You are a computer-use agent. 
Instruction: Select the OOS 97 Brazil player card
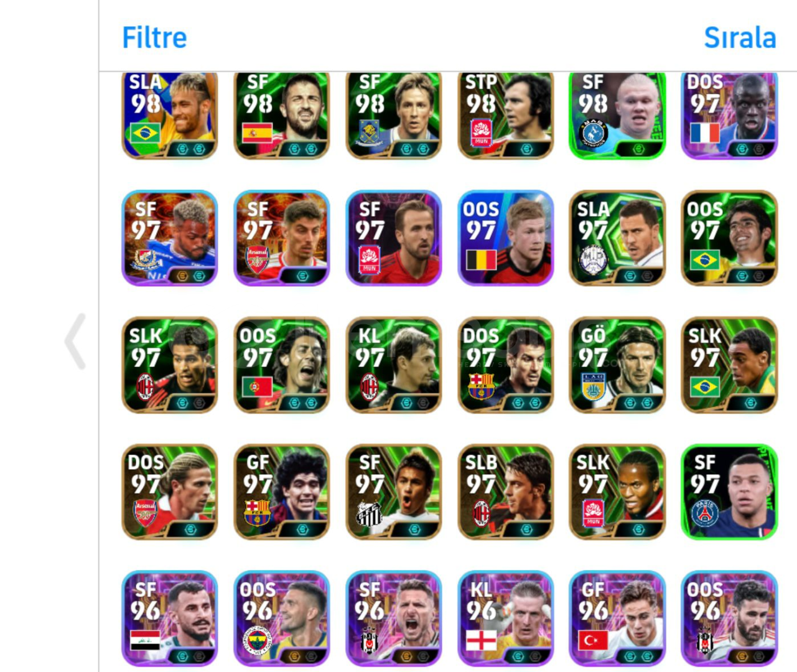pyautogui.click(x=729, y=238)
